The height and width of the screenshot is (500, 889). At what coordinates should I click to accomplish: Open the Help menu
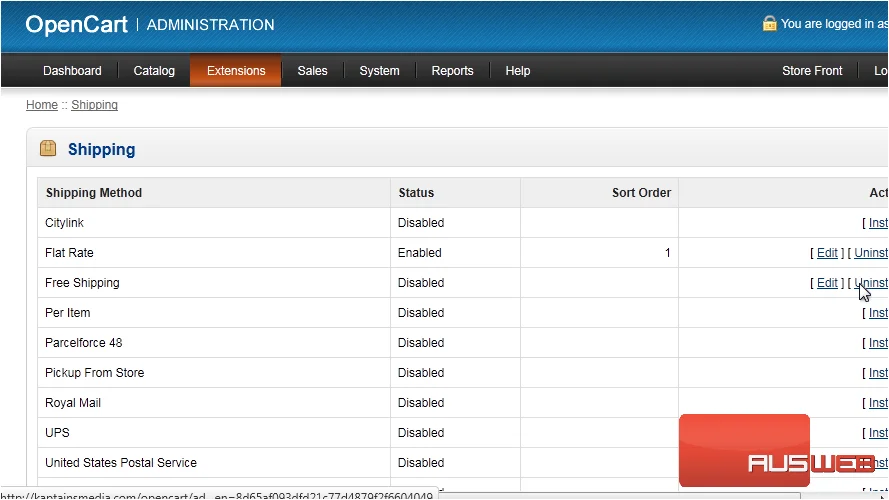(x=518, y=71)
